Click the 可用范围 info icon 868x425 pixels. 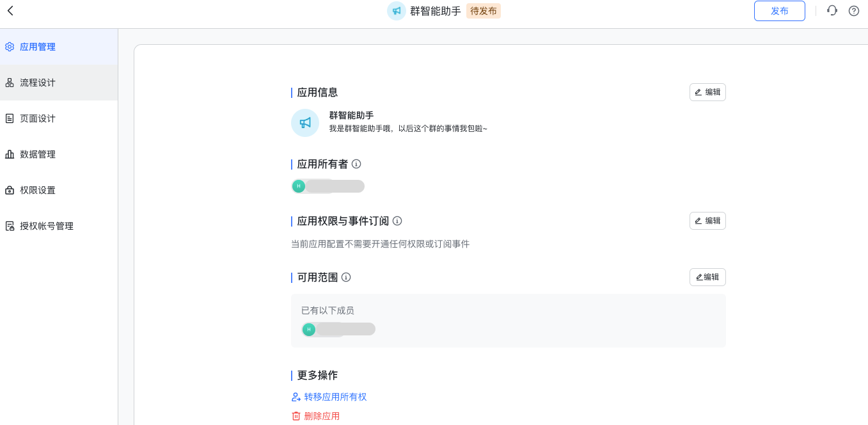point(346,277)
